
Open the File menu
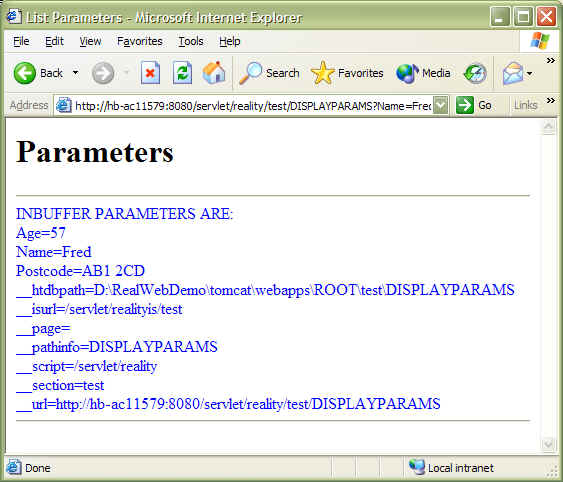pos(21,41)
